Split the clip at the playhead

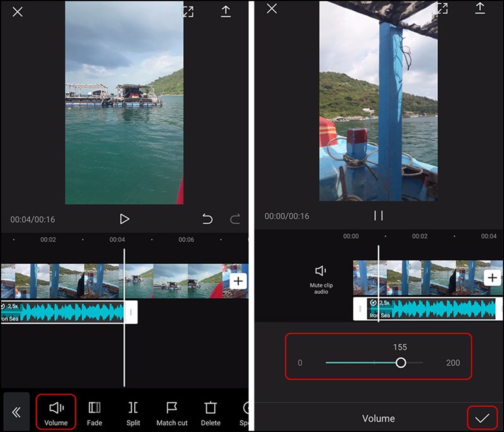[133, 411]
